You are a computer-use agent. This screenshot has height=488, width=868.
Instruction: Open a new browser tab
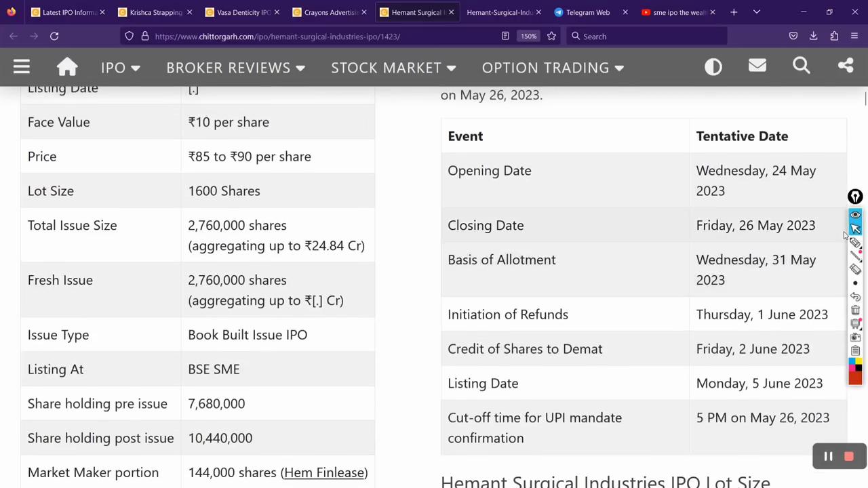tap(734, 12)
